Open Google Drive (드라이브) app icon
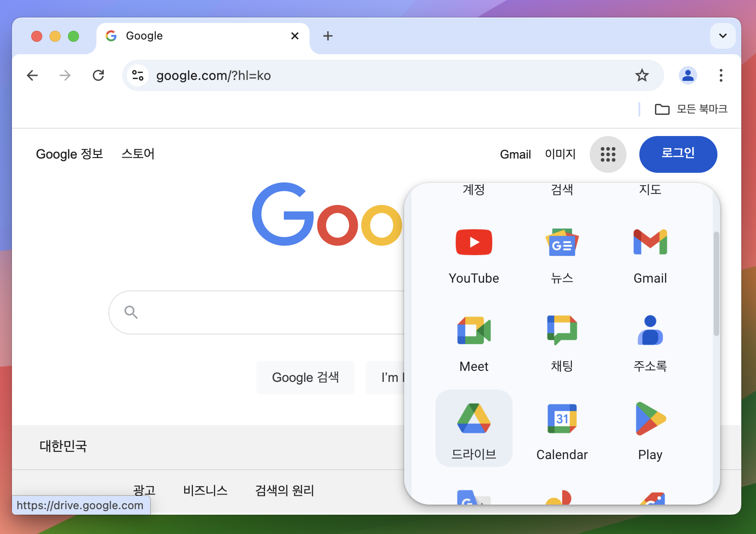 point(474,418)
